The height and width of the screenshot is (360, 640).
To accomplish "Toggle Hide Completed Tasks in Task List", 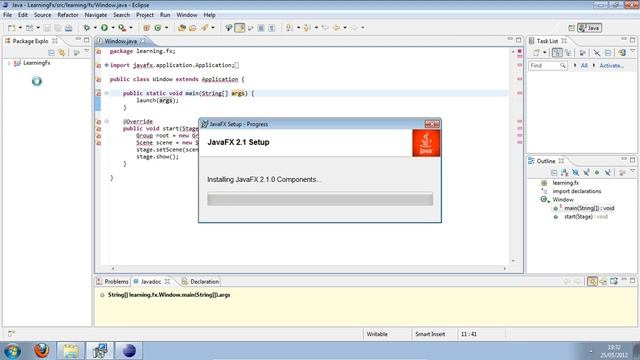I will pyautogui.click(x=597, y=53).
